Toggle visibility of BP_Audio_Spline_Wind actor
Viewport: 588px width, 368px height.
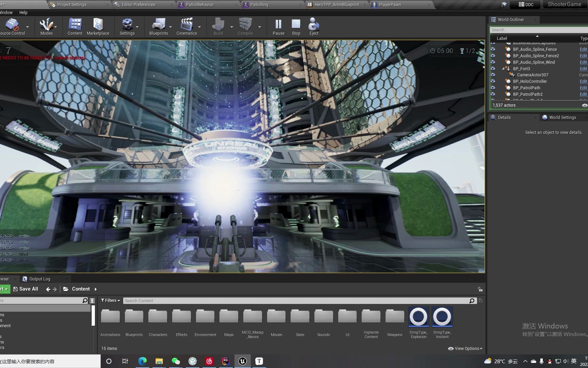click(493, 62)
